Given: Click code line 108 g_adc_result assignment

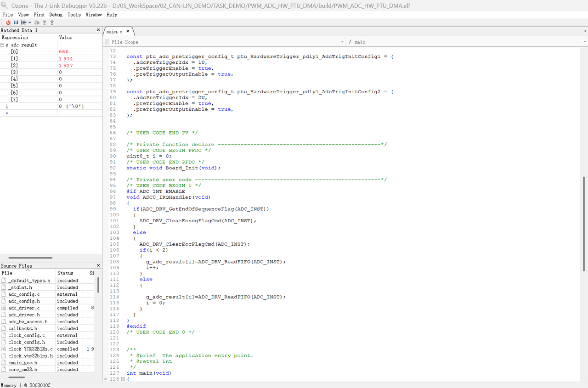Looking at the screenshot, I should [216, 262].
